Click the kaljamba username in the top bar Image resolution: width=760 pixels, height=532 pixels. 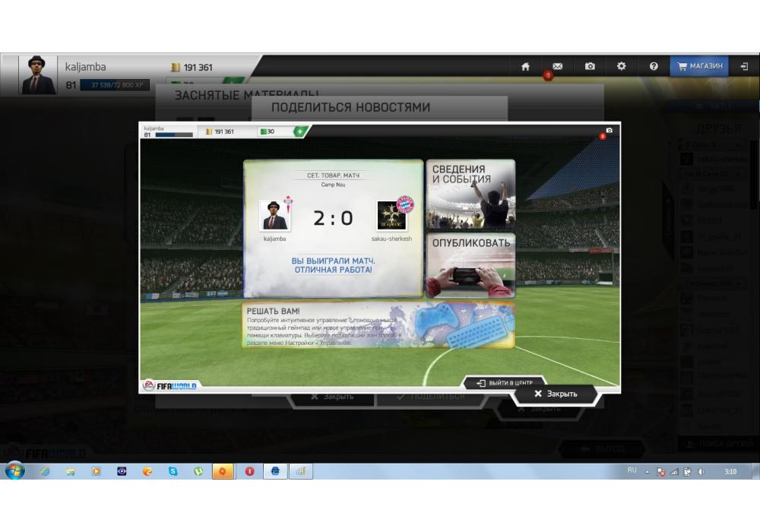tap(85, 67)
